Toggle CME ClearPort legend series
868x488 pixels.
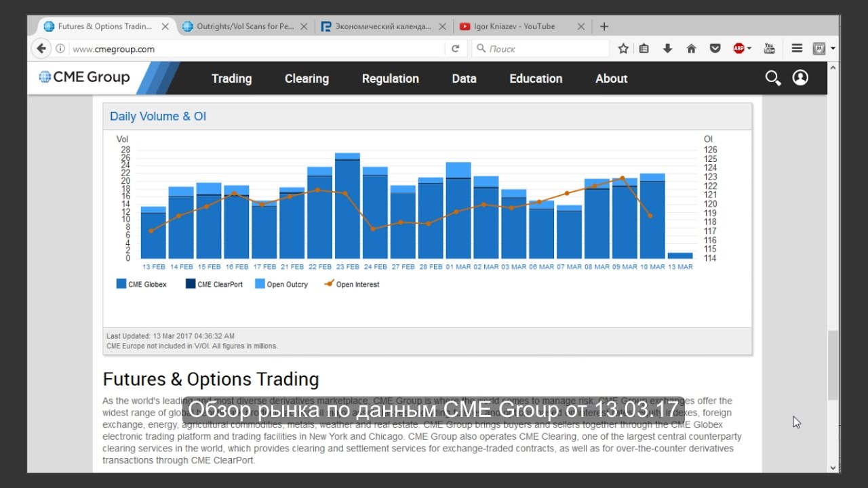[x=214, y=284]
